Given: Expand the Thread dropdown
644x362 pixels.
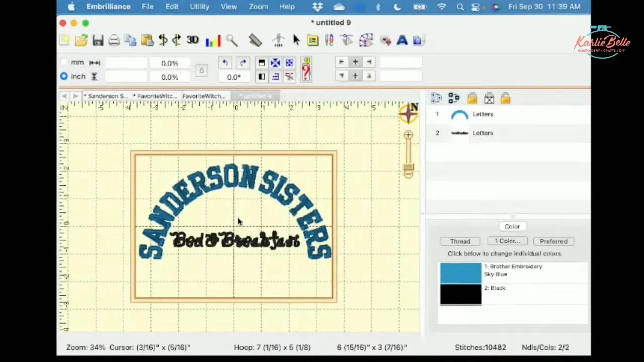Looking at the screenshot, I should 460,241.
